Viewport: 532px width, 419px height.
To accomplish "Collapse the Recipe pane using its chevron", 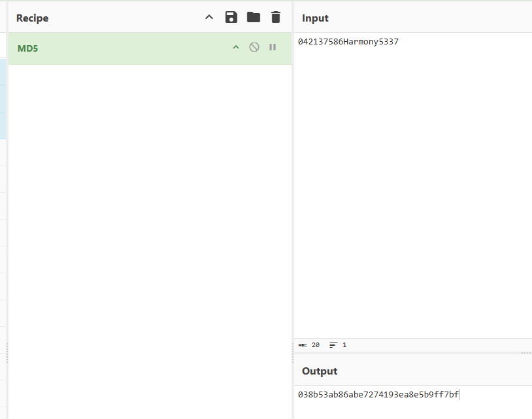I will pyautogui.click(x=209, y=18).
